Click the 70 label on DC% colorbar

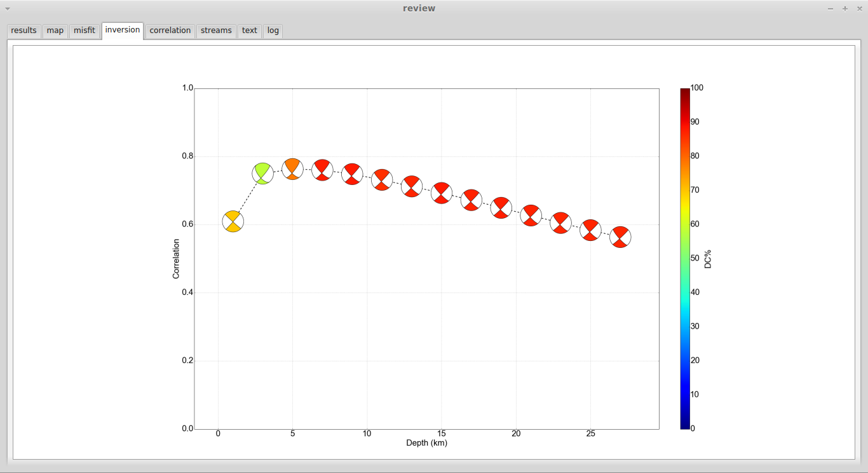[696, 190]
